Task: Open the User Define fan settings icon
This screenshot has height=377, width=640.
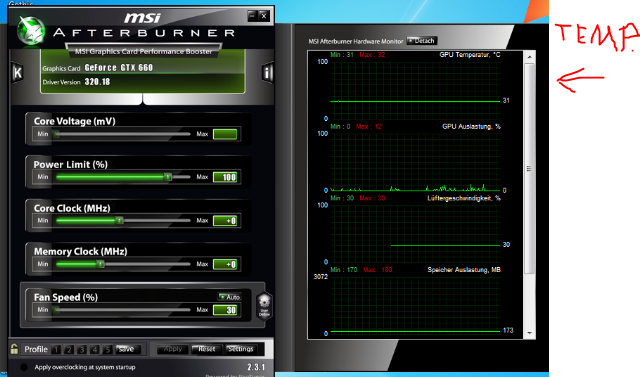Action: [x=264, y=305]
